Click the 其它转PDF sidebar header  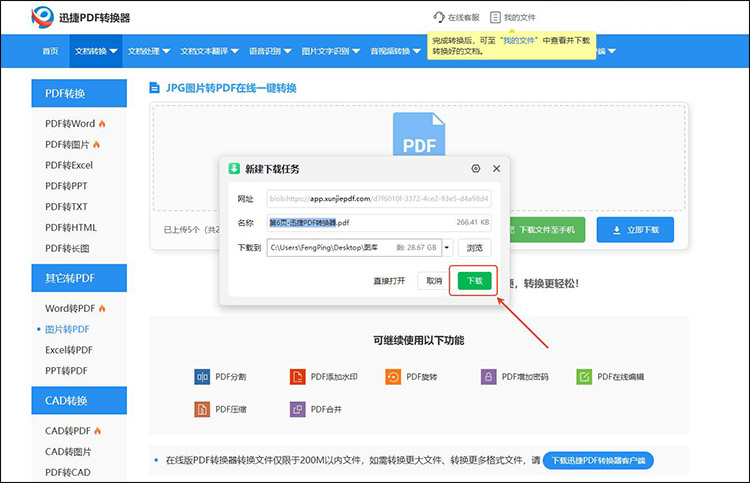pyautogui.click(x=79, y=278)
